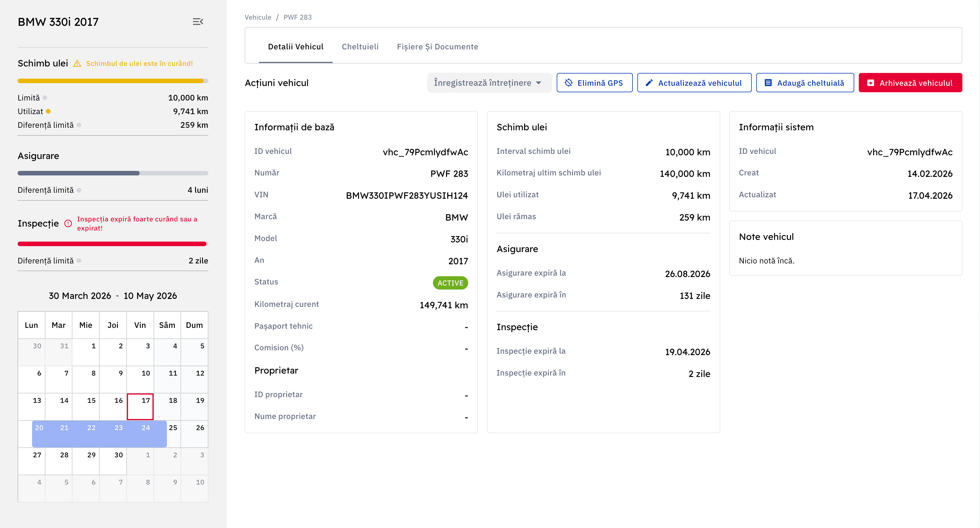Click the pencil icon in Actualizează vehiculul
Viewport: 980px width, 528px height.
(649, 83)
